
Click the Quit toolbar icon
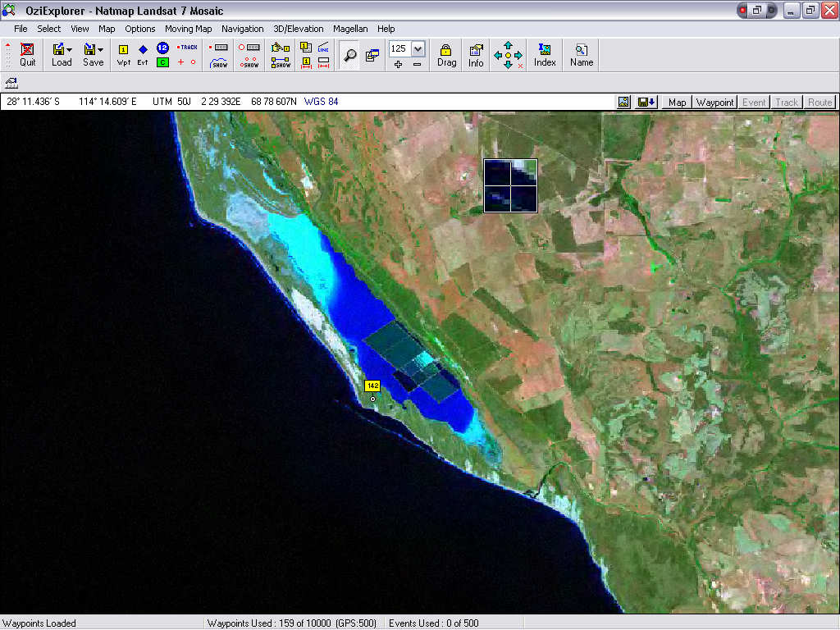click(28, 54)
